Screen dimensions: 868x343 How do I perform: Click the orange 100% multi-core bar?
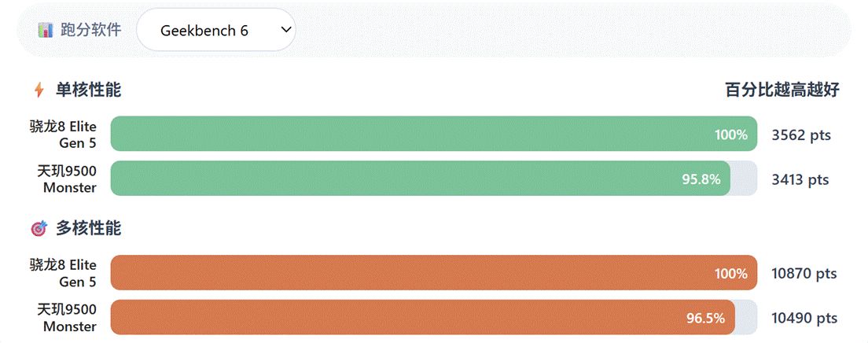tap(433, 273)
